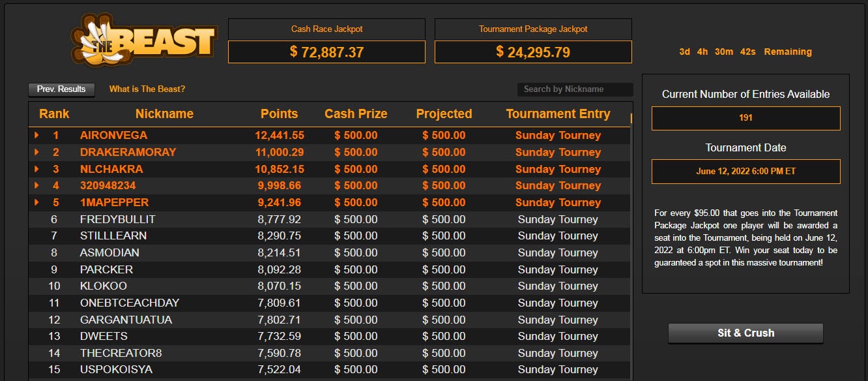Expand the 1MAPEPPER row arrow
The width and height of the screenshot is (868, 381).
pyautogui.click(x=36, y=202)
